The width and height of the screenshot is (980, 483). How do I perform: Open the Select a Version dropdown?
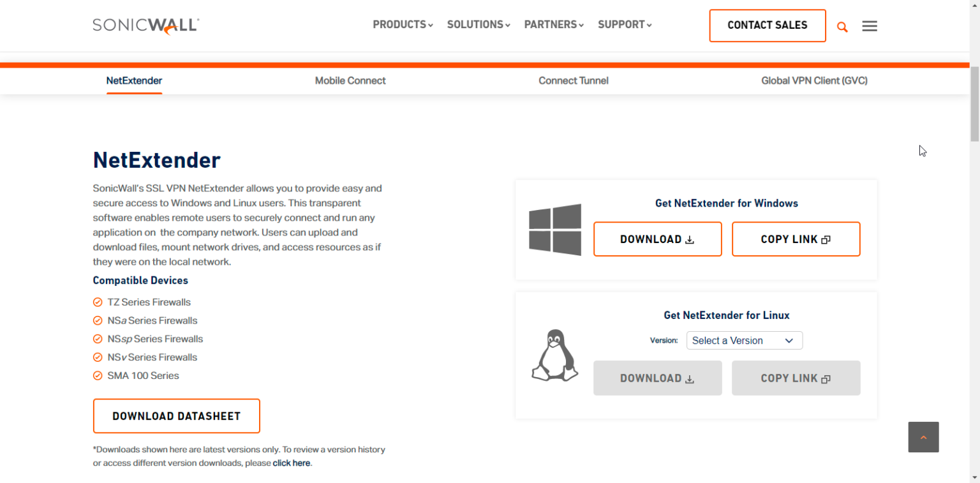744,341
